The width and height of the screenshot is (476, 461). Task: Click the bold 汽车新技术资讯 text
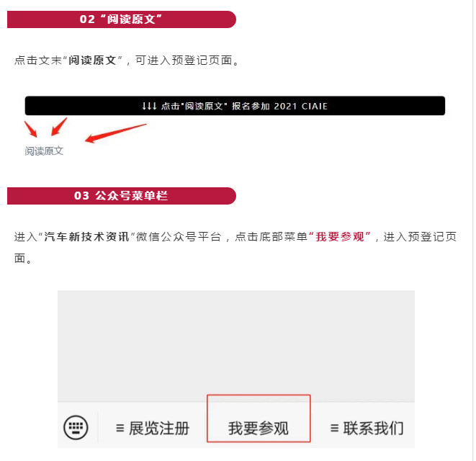tap(87, 236)
